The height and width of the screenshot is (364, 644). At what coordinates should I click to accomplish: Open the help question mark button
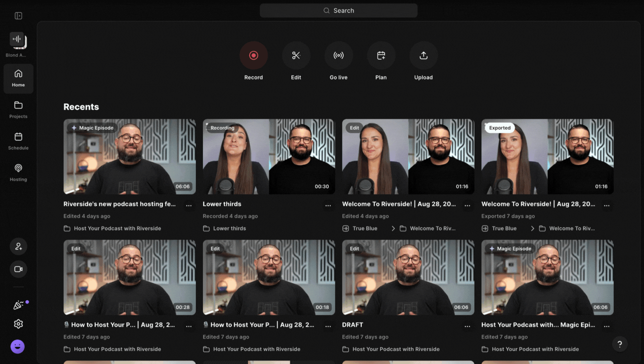(x=620, y=344)
